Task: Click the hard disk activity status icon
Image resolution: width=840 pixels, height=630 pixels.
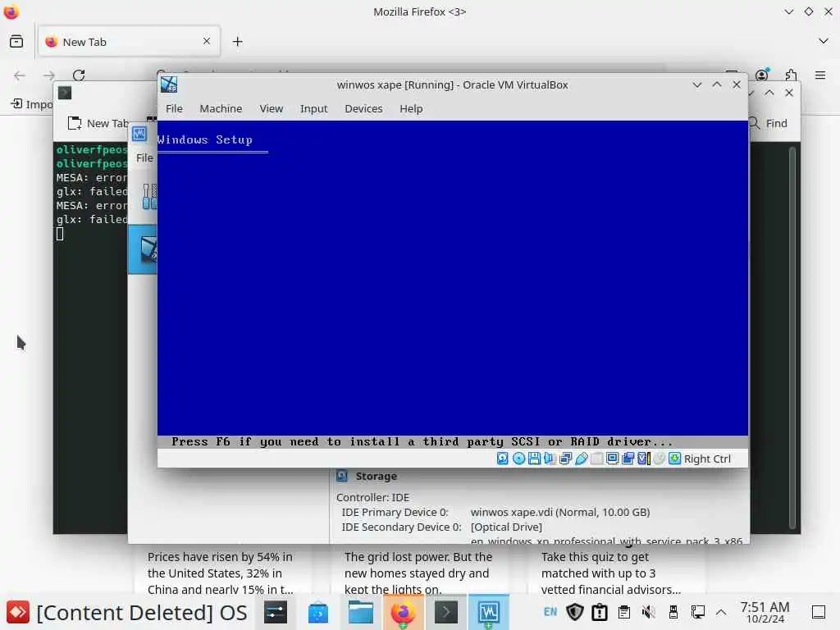Action: 503,459
